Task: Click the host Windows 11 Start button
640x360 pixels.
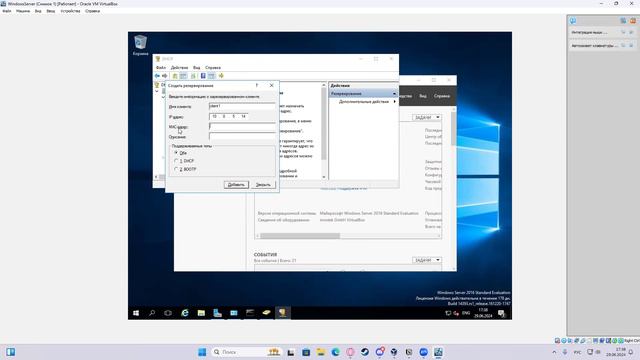Action: (x=202, y=352)
